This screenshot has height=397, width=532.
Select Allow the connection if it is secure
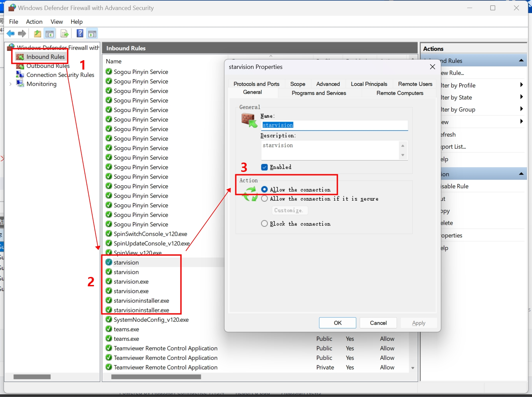click(264, 199)
